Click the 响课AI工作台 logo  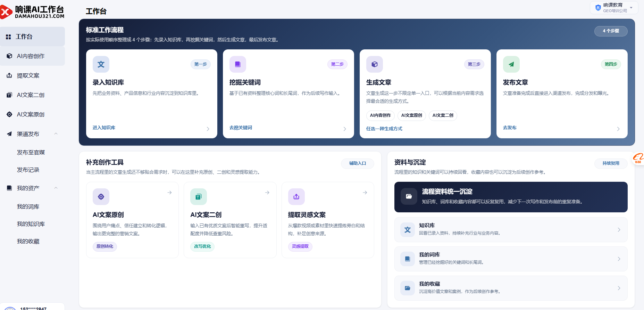click(x=32, y=12)
